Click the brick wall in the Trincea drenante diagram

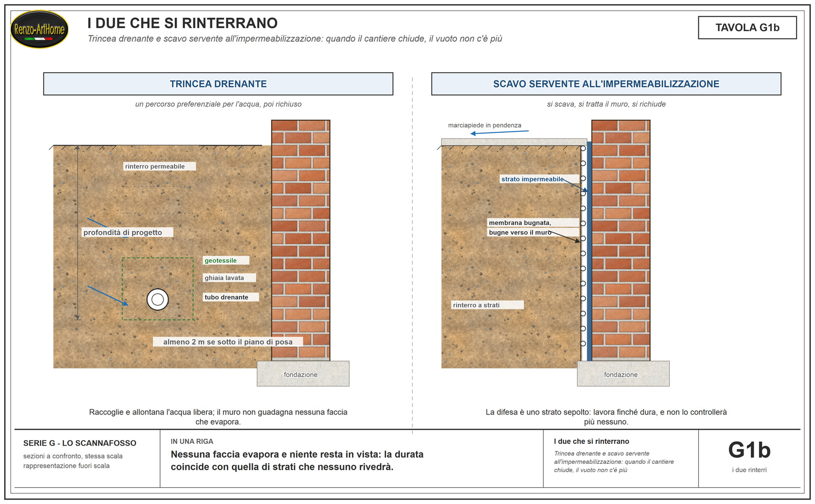coord(301,240)
